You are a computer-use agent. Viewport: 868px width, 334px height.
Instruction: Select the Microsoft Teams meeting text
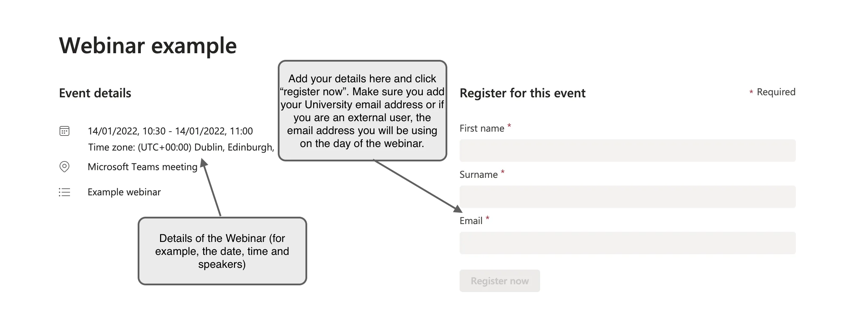tap(142, 167)
